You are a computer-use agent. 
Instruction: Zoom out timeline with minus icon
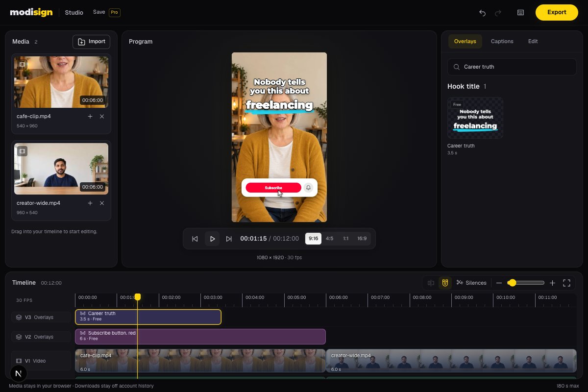(x=499, y=283)
